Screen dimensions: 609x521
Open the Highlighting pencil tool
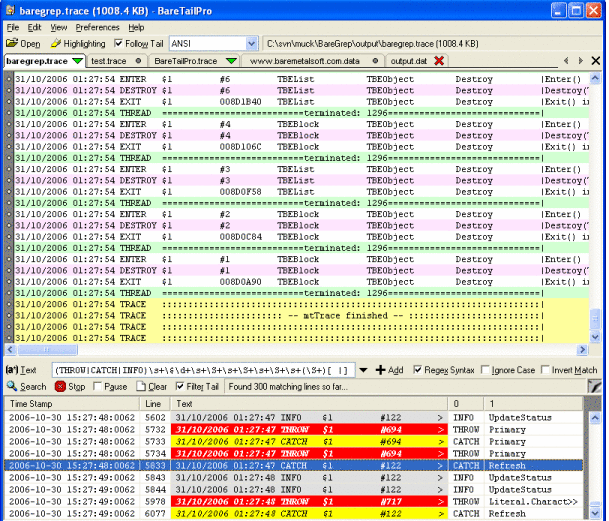56,43
